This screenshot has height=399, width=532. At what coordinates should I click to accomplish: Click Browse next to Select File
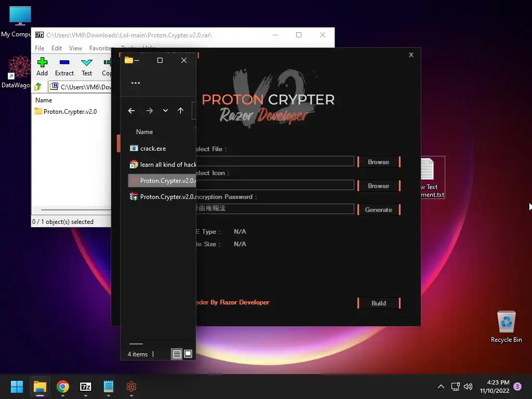(379, 162)
